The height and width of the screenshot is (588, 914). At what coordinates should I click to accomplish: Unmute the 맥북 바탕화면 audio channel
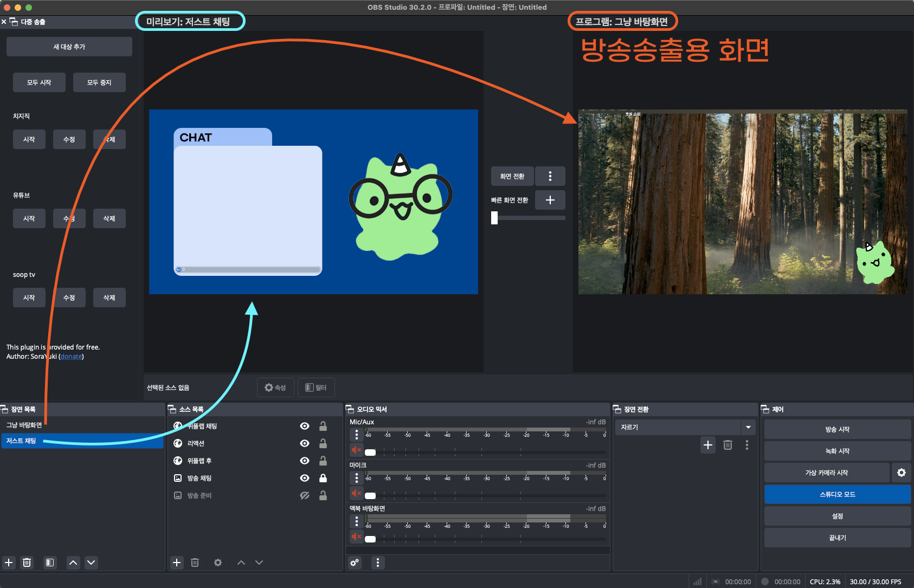coord(356,537)
